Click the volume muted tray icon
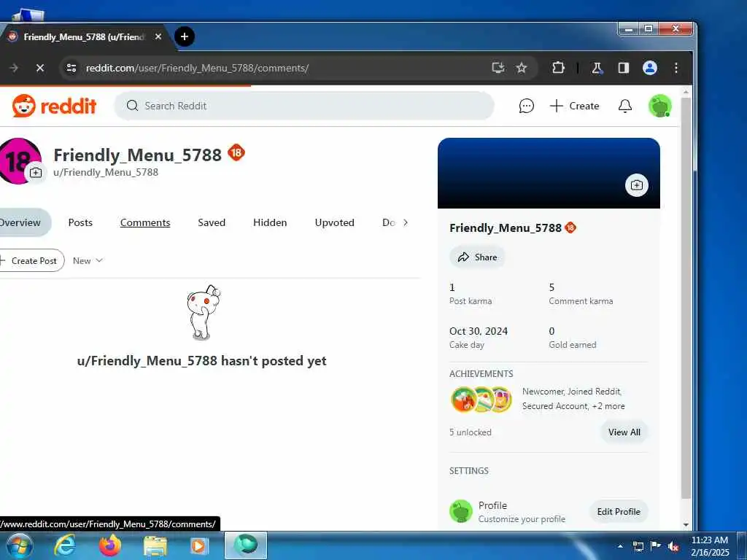 [x=673, y=547]
